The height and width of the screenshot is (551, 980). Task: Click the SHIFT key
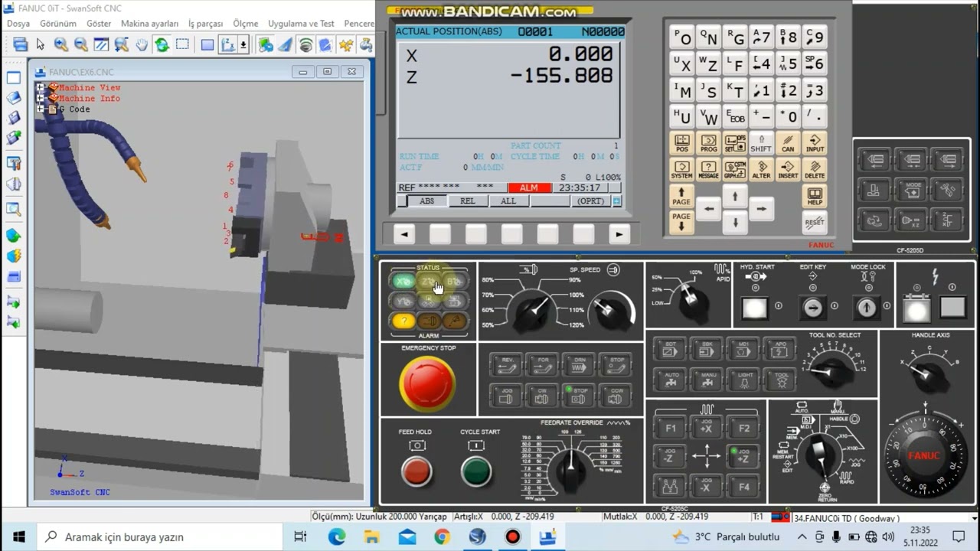[762, 143]
